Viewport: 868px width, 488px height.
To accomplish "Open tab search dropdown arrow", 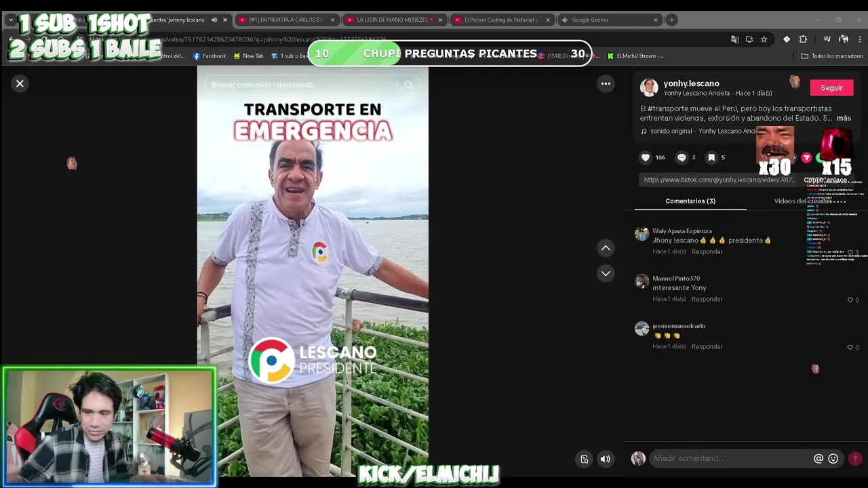I will click(10, 20).
